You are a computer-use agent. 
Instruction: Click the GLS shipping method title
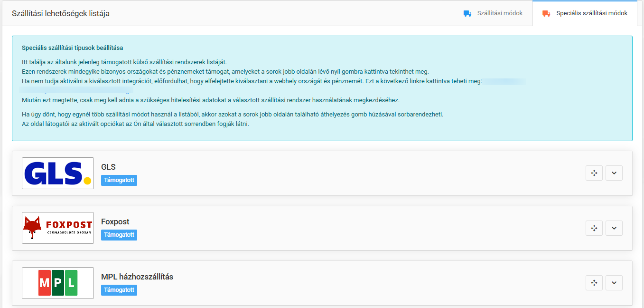[x=108, y=167]
